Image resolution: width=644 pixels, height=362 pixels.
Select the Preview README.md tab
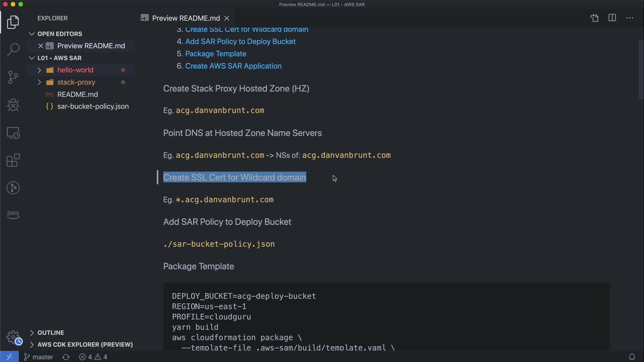(185, 18)
